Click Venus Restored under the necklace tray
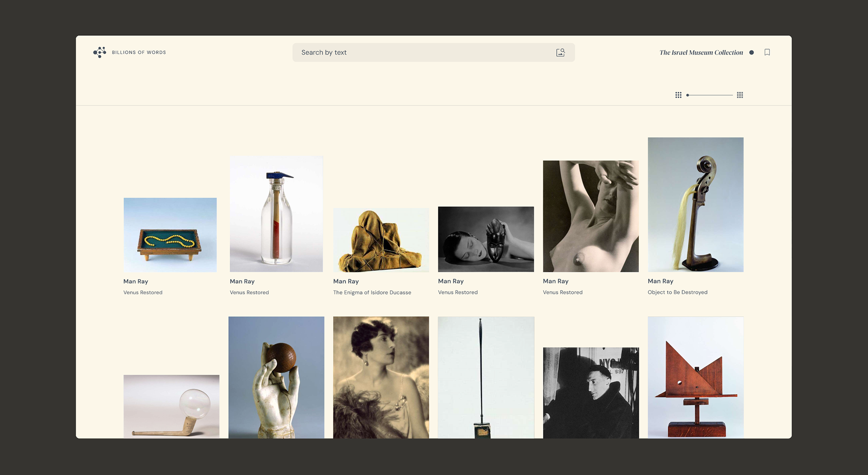The image size is (868, 475). click(x=143, y=293)
